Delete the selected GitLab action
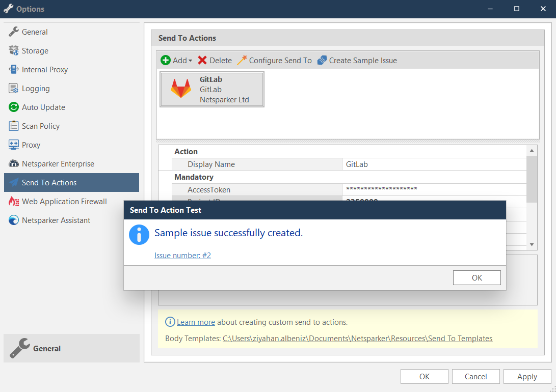 [x=215, y=60]
